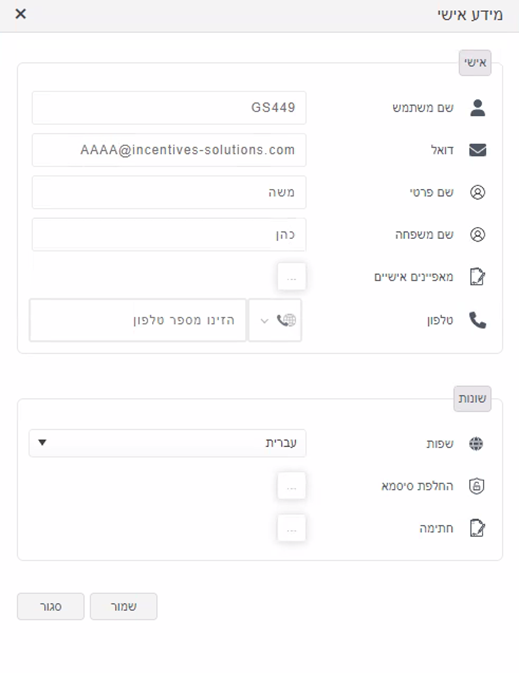This screenshot has height=673, width=519.
Task: Click the profile circle icon beside שם פרטי
Action: click(477, 192)
